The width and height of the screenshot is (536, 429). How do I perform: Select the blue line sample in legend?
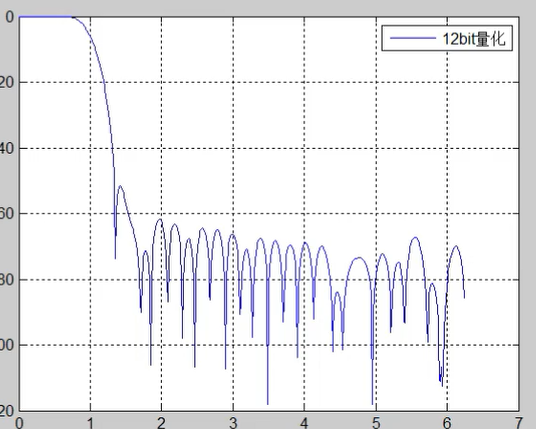413,38
